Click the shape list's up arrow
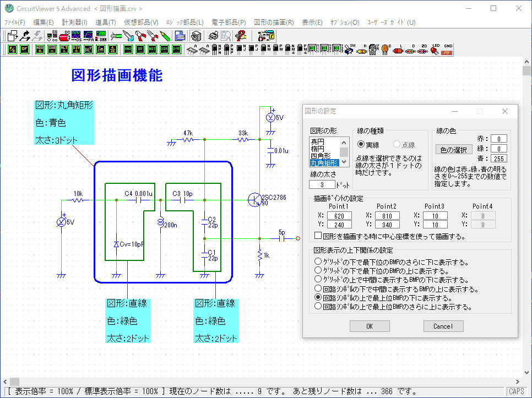Image resolution: width=532 pixels, height=398 pixels. [344, 143]
